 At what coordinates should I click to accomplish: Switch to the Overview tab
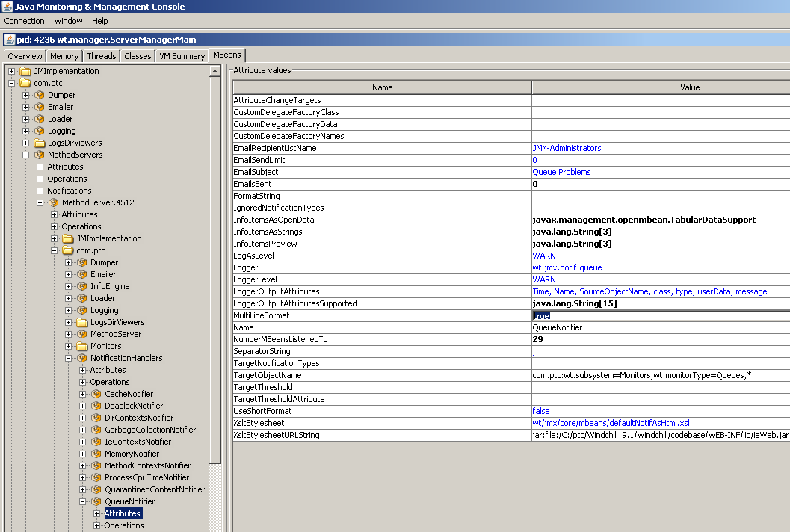coord(25,56)
